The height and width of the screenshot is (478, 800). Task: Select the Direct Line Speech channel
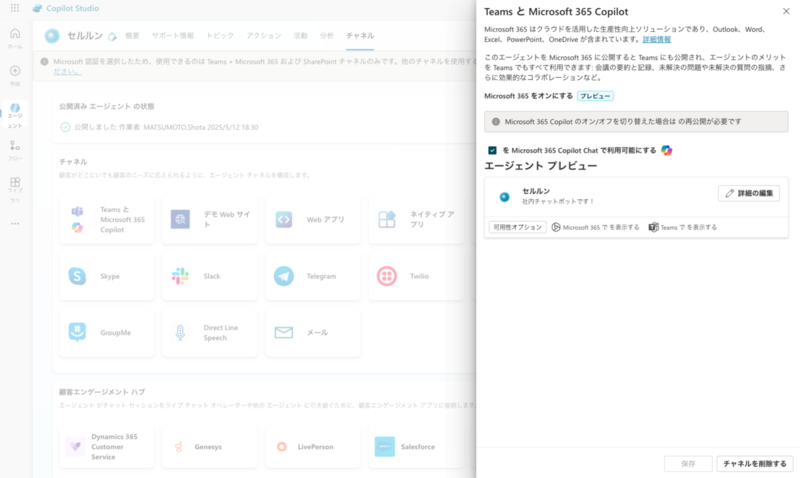pyautogui.click(x=210, y=333)
